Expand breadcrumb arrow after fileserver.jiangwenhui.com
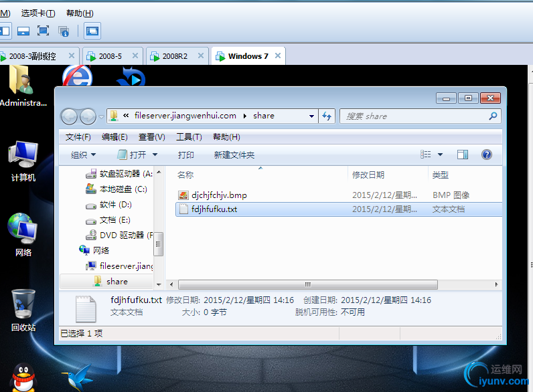 pyautogui.click(x=245, y=116)
